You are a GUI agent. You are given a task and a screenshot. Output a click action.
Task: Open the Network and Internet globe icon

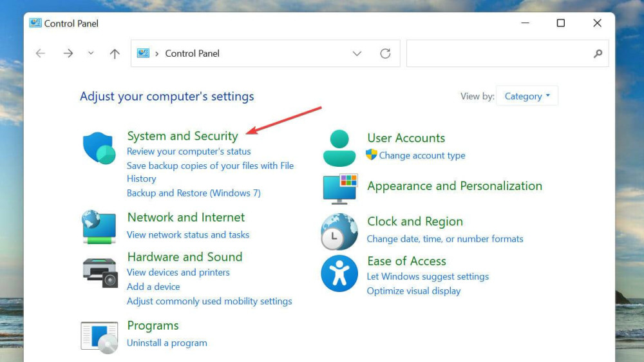pos(99,227)
